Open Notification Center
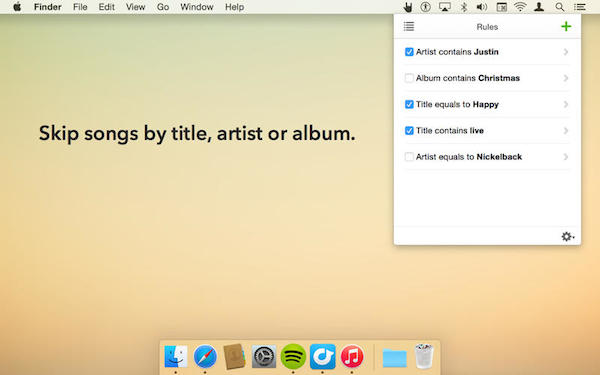Image resolution: width=600 pixels, height=375 pixels. click(580, 7)
